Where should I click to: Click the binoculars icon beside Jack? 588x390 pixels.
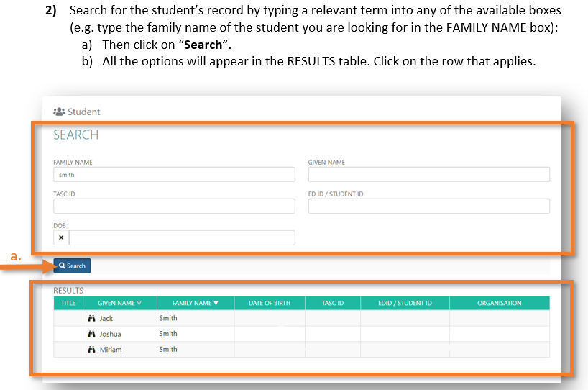[x=91, y=318]
